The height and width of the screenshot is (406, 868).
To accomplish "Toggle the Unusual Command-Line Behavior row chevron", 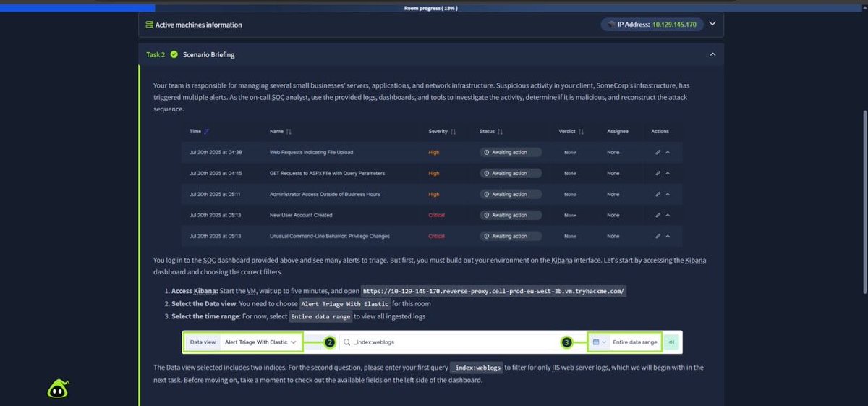I will pos(668,237).
